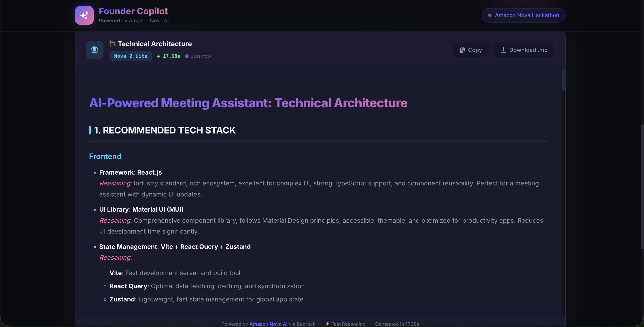Copy the architecture output

click(x=470, y=50)
